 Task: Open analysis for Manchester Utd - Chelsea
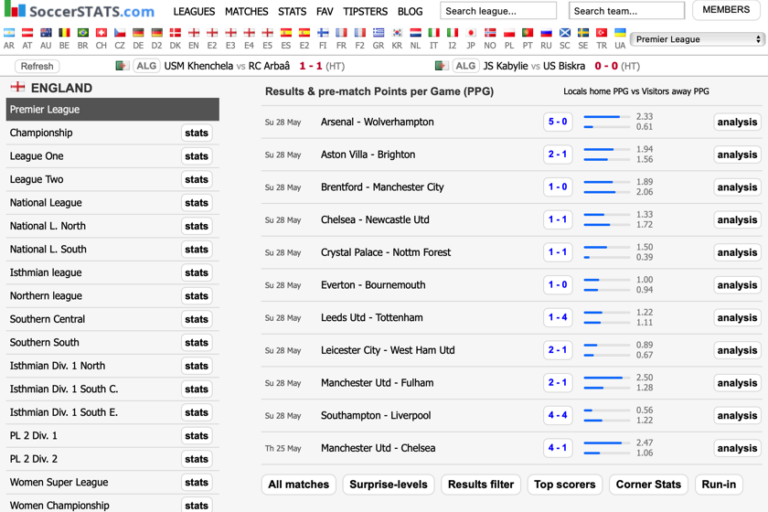tap(737, 448)
